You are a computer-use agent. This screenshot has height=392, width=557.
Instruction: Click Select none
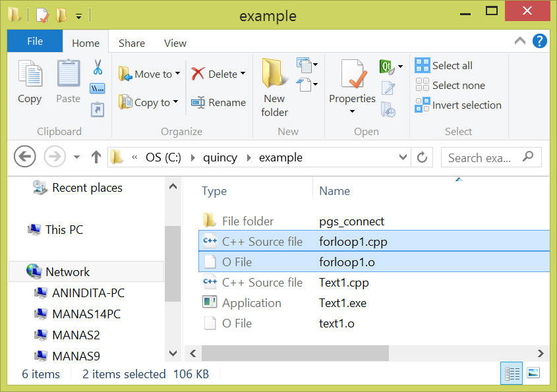tap(450, 86)
